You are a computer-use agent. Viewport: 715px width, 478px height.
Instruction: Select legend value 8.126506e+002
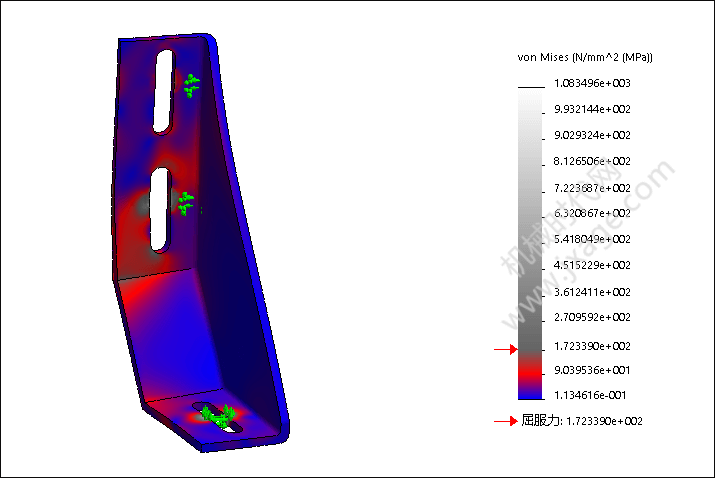(592, 161)
